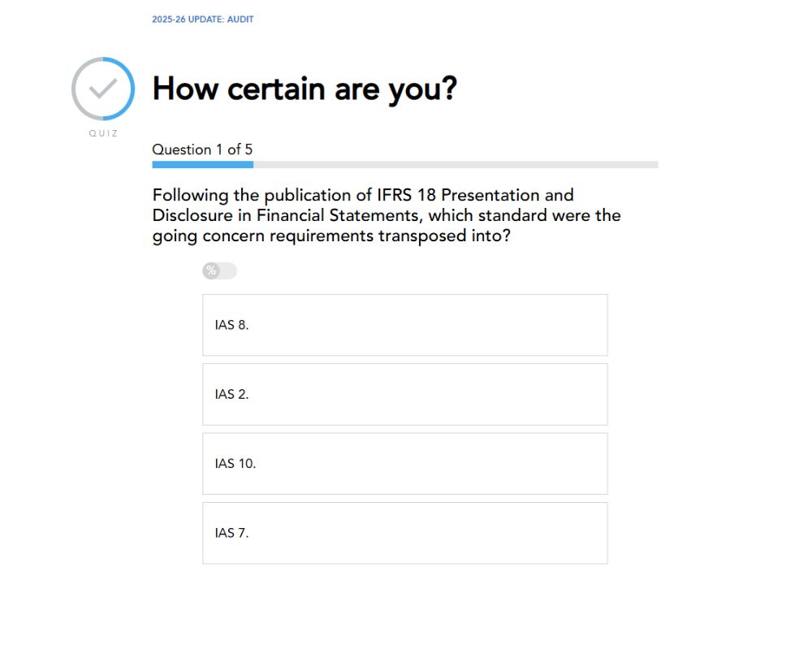Image resolution: width=812 pixels, height=658 pixels.
Task: Click the IAS 2. label text
Action: pos(231,394)
